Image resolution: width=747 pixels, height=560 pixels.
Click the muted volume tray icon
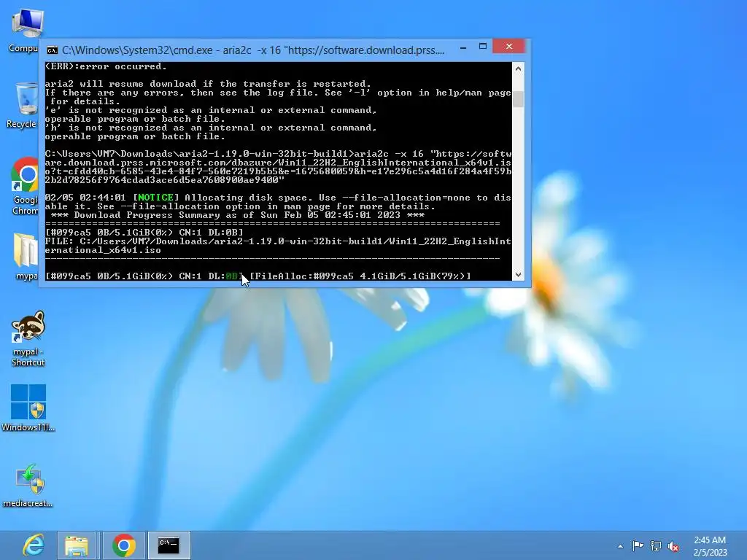[673, 547]
